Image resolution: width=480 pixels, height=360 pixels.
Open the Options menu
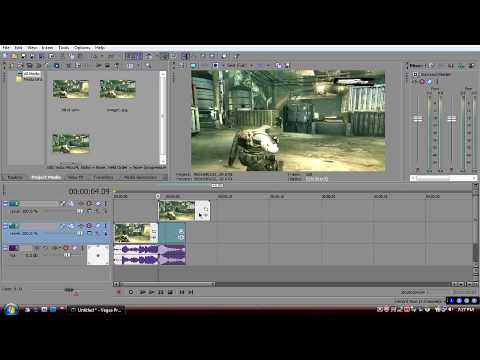(82, 48)
